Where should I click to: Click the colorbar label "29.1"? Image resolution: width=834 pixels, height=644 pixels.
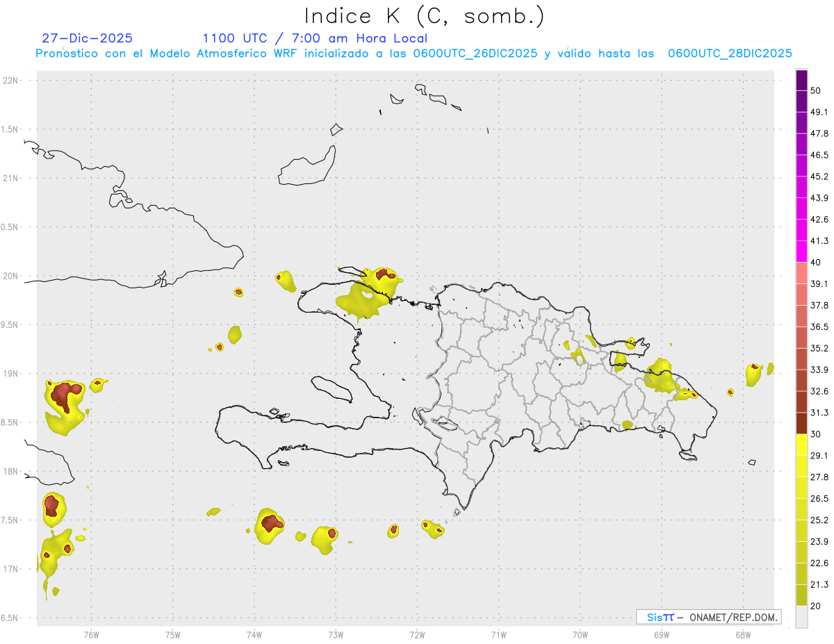tap(820, 456)
